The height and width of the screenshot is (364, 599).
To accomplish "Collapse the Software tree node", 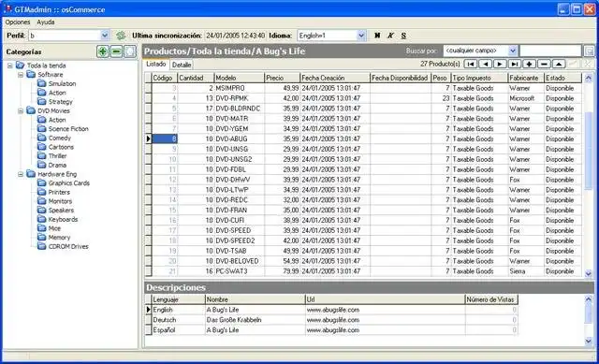I will pos(21,75).
